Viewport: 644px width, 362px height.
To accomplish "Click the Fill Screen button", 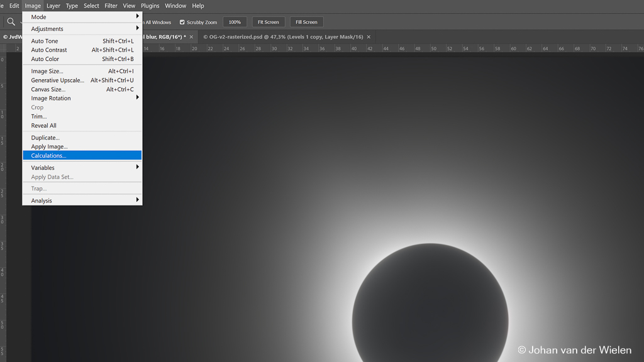I will point(306,22).
